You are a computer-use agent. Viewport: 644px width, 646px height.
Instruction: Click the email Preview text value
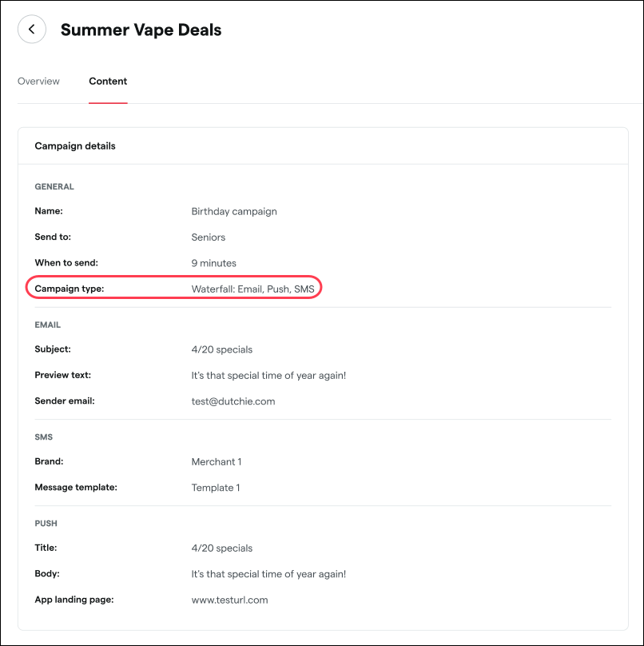pyautogui.click(x=268, y=375)
